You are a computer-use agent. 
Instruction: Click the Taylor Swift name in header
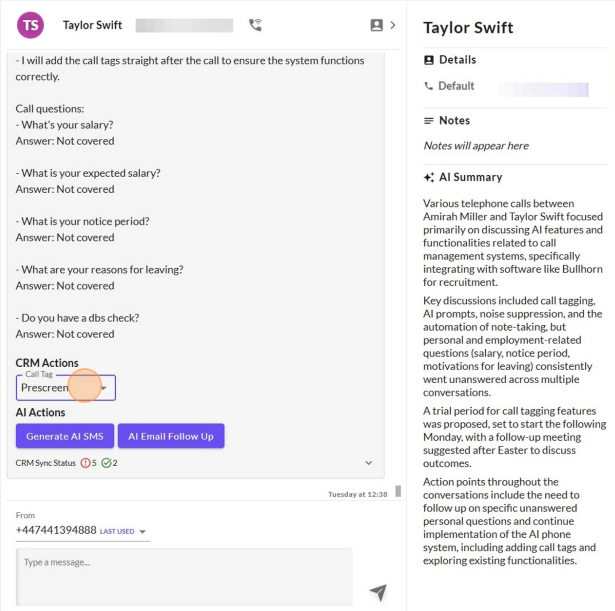pyautogui.click(x=93, y=25)
